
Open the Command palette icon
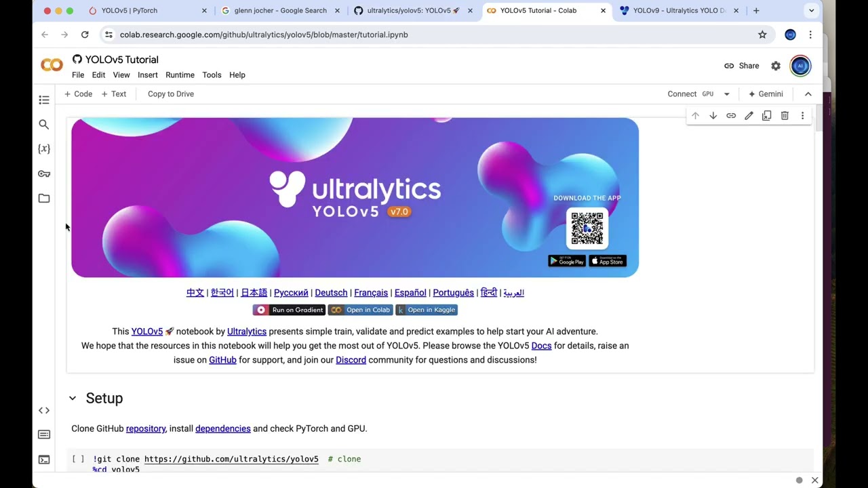(44, 434)
